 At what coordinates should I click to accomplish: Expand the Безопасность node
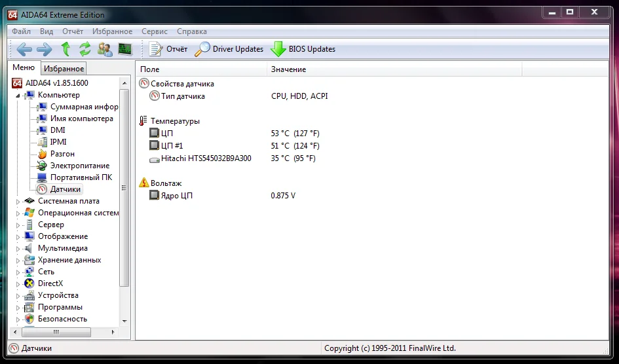click(18, 319)
